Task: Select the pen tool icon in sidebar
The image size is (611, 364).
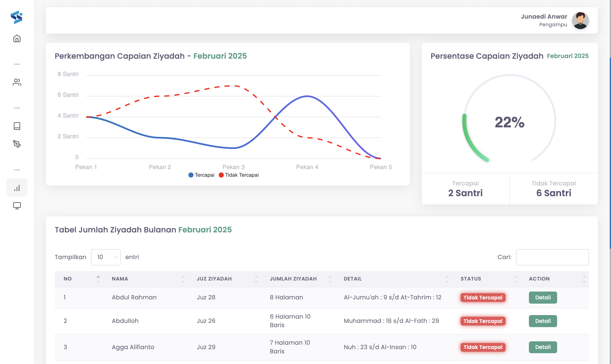Action: (x=17, y=144)
